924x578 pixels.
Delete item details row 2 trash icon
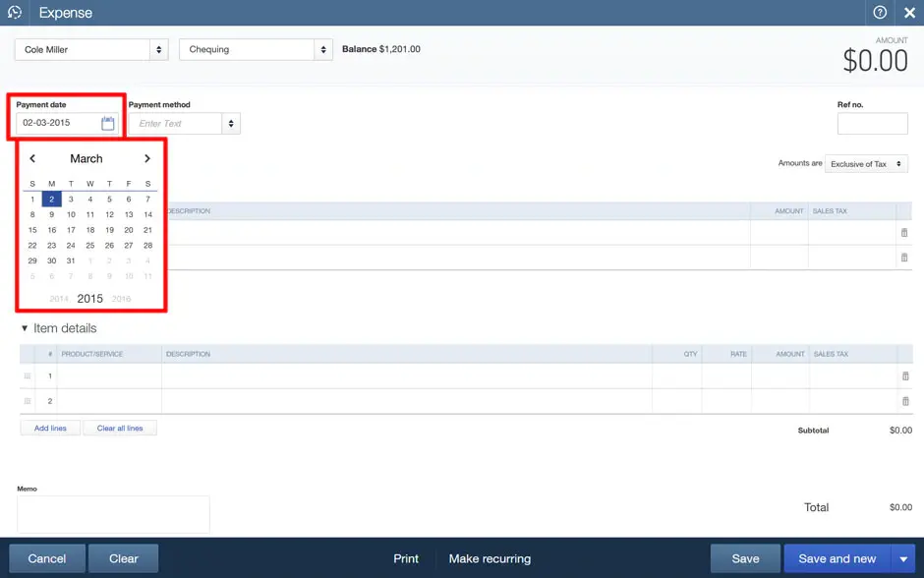905,401
